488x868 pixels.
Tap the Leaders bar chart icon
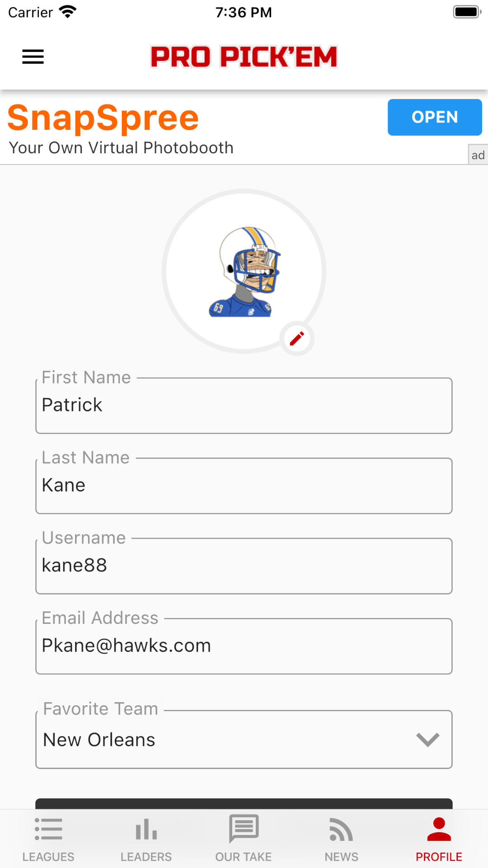146,829
